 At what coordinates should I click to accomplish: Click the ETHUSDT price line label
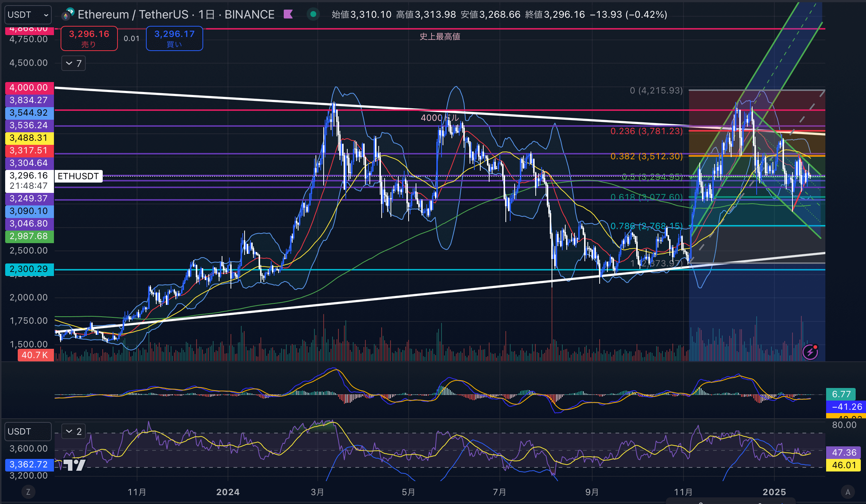pos(78,176)
